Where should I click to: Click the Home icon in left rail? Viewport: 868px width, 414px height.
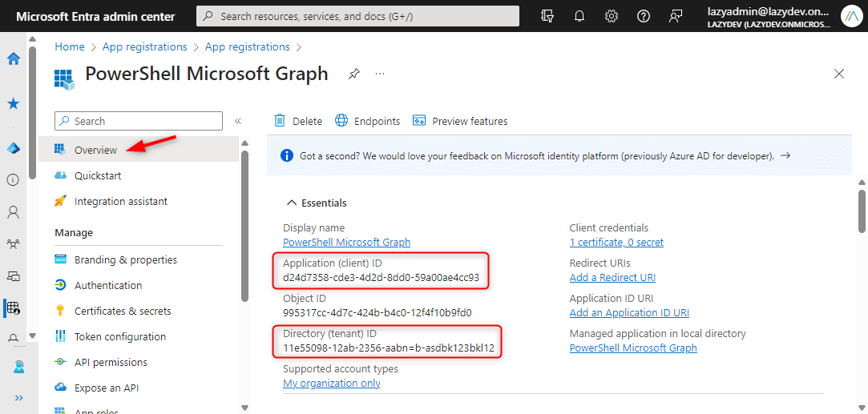pyautogui.click(x=14, y=58)
